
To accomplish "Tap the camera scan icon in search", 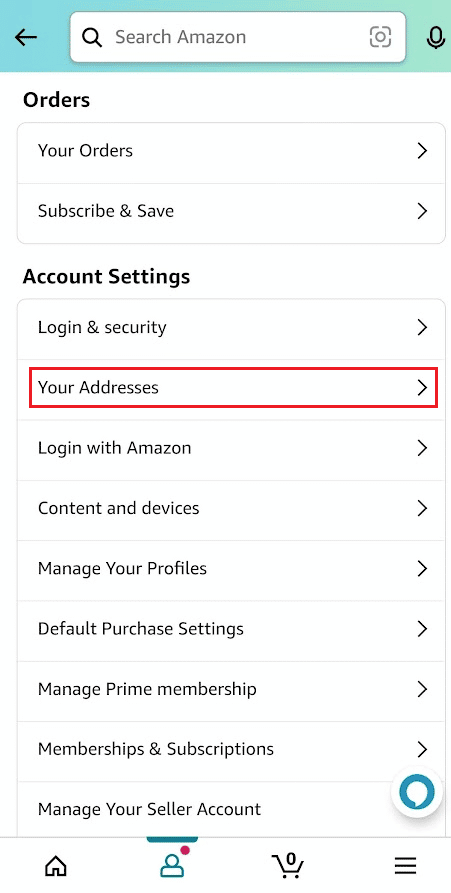I will pos(380,37).
